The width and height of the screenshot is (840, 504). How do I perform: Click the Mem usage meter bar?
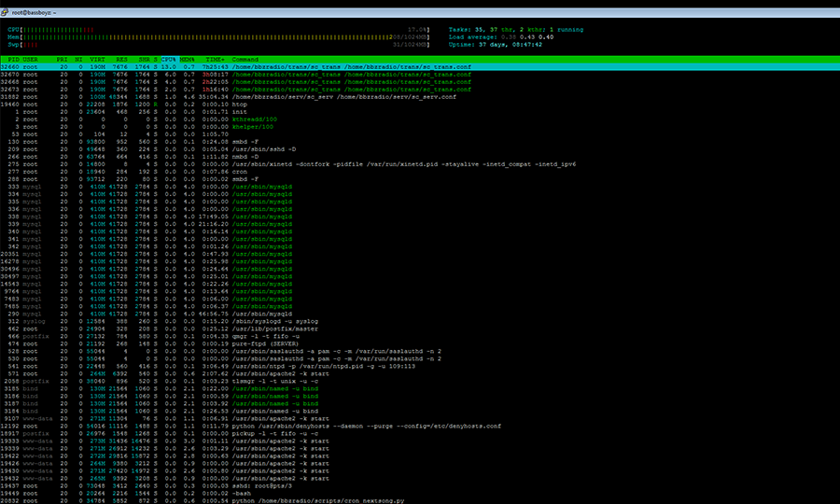[219, 37]
